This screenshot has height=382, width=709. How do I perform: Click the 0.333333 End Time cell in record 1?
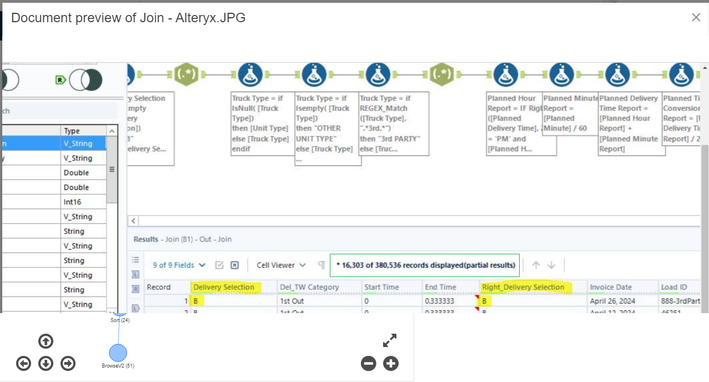click(450, 301)
